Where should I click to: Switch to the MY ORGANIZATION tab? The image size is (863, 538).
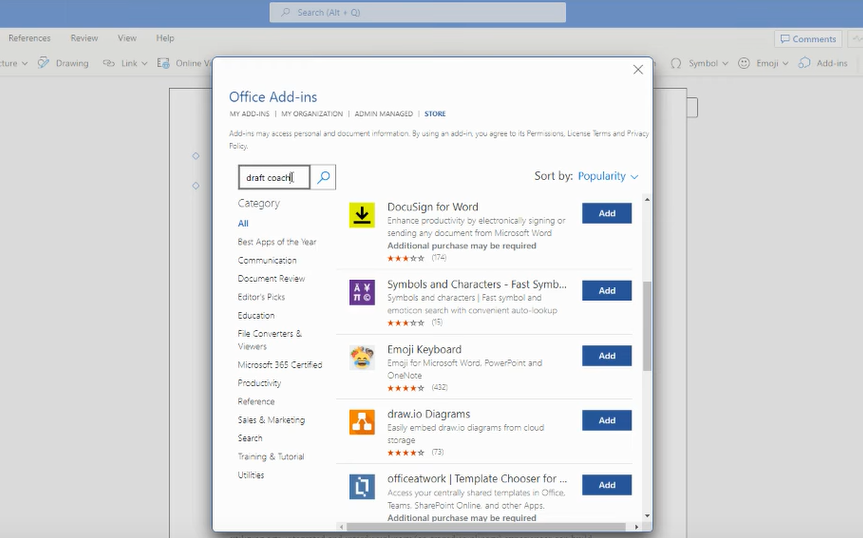tap(312, 114)
